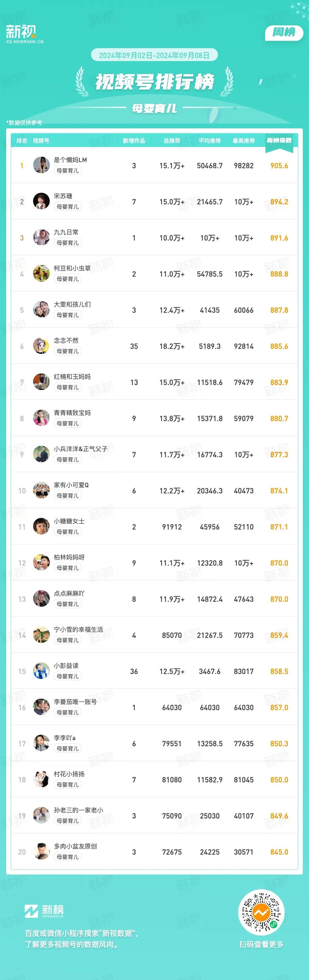Image resolution: width=309 pixels, height=980 pixels.
Task: Click the date range 2024年09月02日-09月08日
Action: (x=154, y=55)
